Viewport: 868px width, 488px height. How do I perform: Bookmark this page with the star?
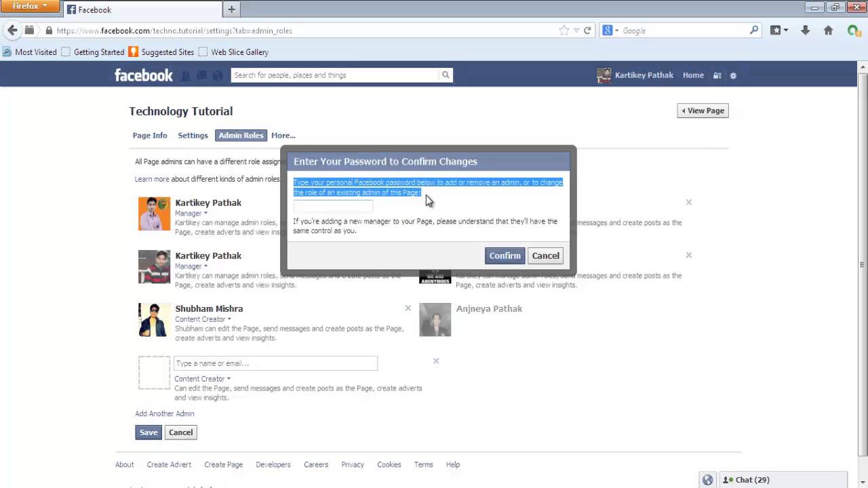tap(564, 30)
